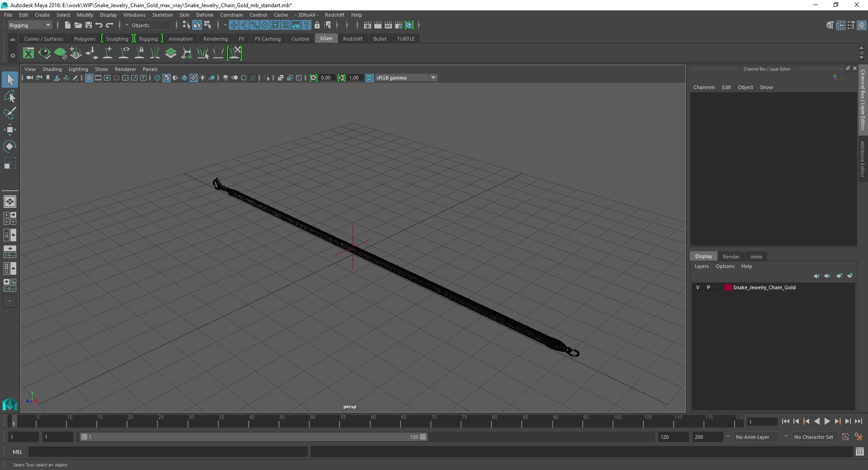Toggle the construction history help icon
868x470 pixels.
(307, 25)
